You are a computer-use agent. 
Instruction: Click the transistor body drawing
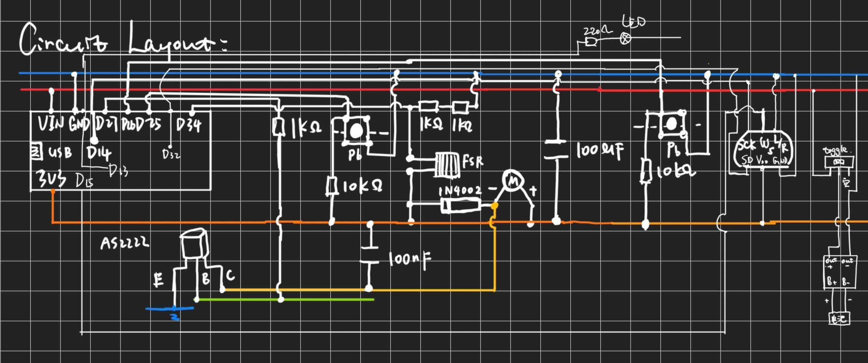(194, 244)
